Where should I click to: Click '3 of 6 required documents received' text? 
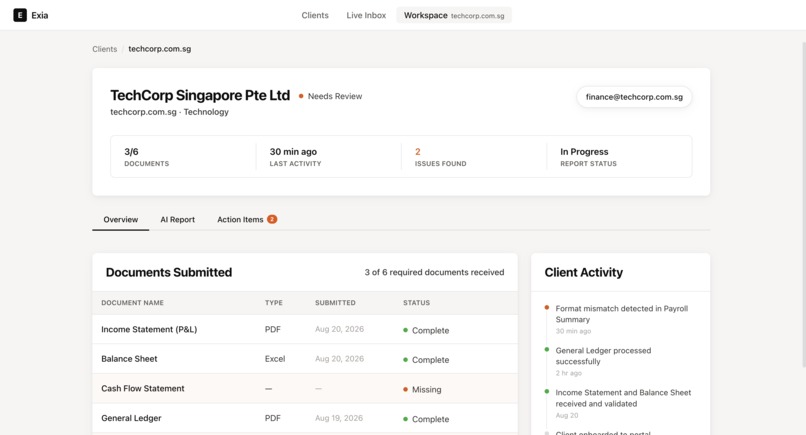point(434,273)
